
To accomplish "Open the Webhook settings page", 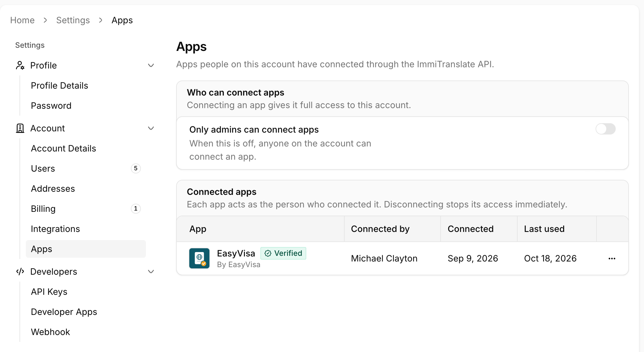I will [x=86, y=332].
